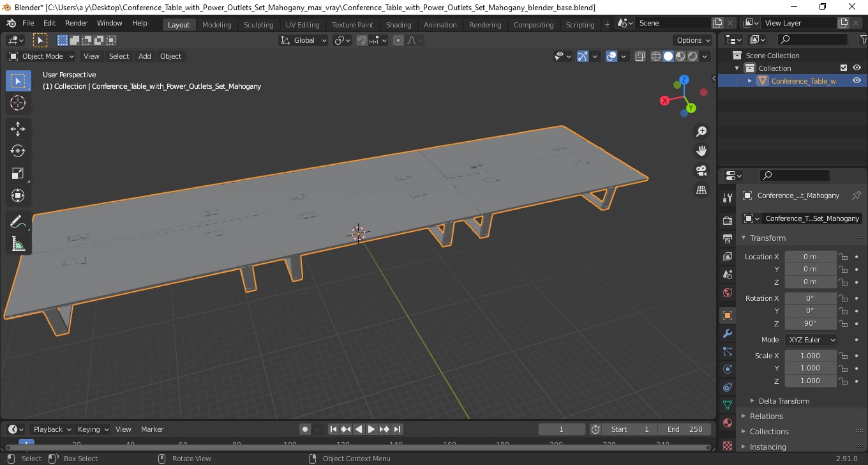Screen dimensions: 868x465
Task: Uncheck Collection exclude checkbox
Action: click(x=844, y=68)
